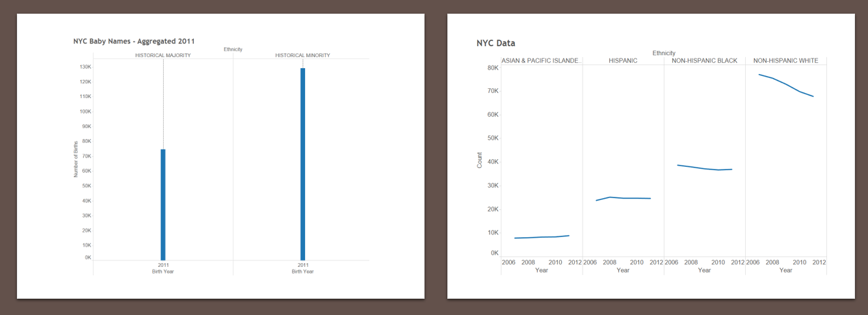
Task: Click the Ethnicity label above line chart
Action: tap(664, 53)
